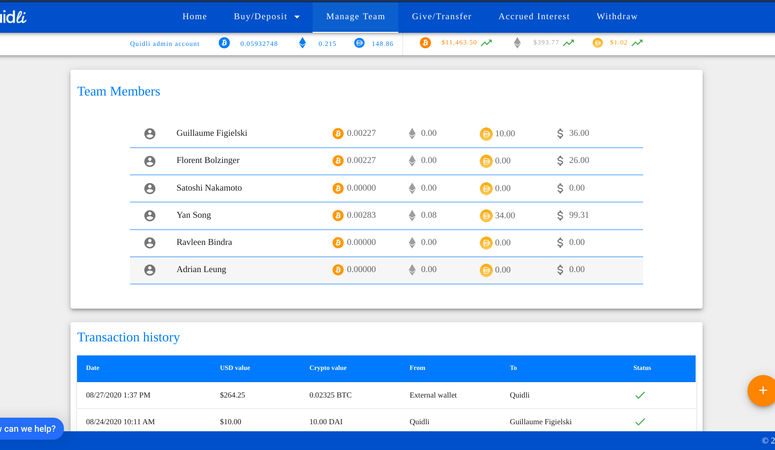This screenshot has width=775, height=450.
Task: Click the Status column header
Action: pos(642,368)
